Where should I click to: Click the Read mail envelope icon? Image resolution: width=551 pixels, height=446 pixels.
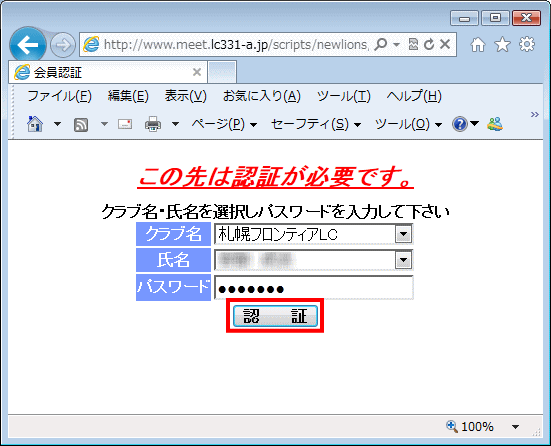coord(125,124)
